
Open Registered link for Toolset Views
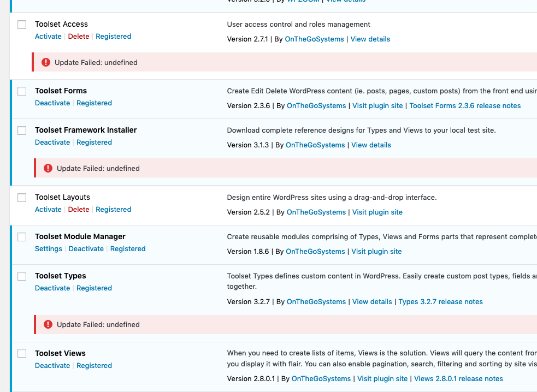pos(94,366)
